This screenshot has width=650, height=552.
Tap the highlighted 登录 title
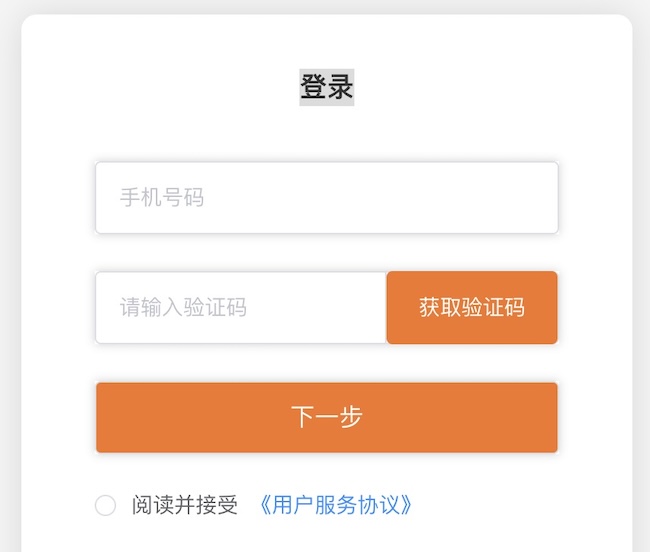click(327, 87)
